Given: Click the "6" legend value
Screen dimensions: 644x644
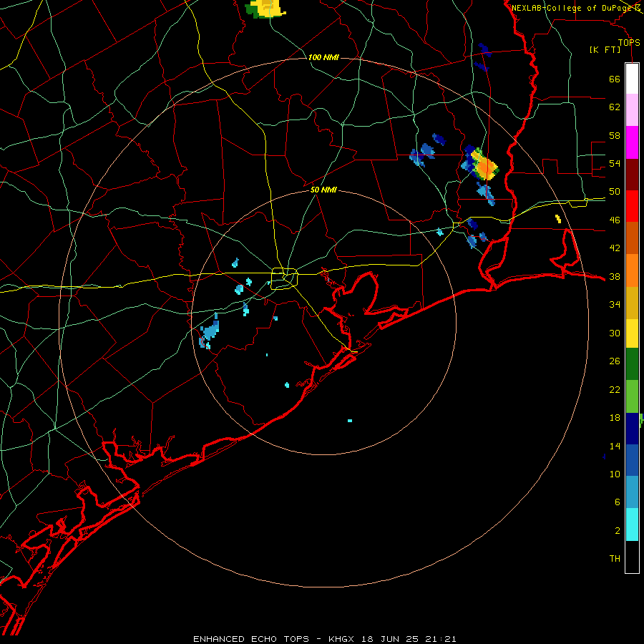Looking at the screenshot, I should pos(618,502).
